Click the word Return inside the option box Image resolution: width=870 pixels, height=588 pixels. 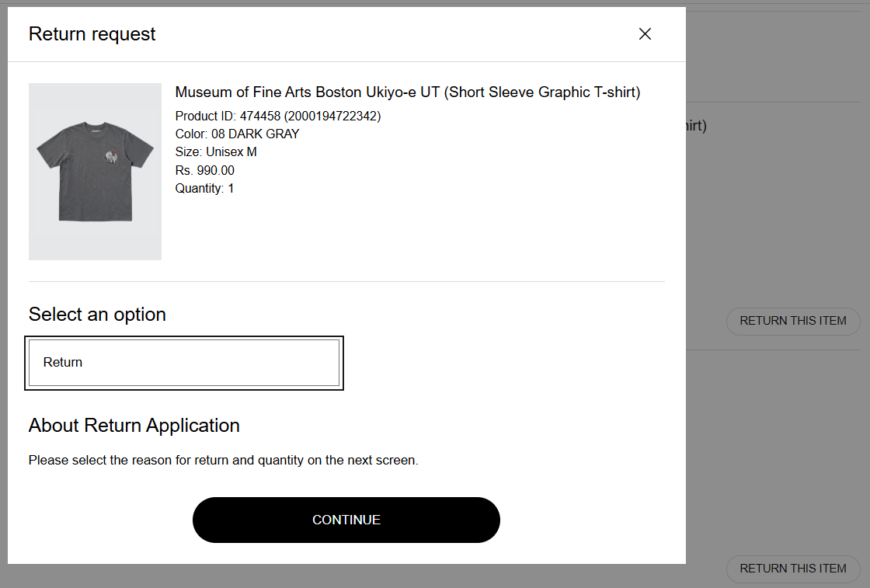pyautogui.click(x=63, y=363)
